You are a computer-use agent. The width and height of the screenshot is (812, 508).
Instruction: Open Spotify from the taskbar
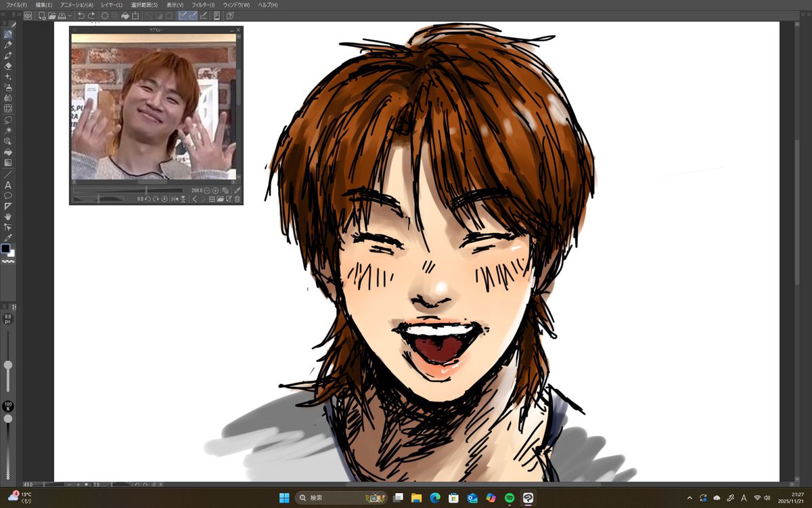point(510,498)
